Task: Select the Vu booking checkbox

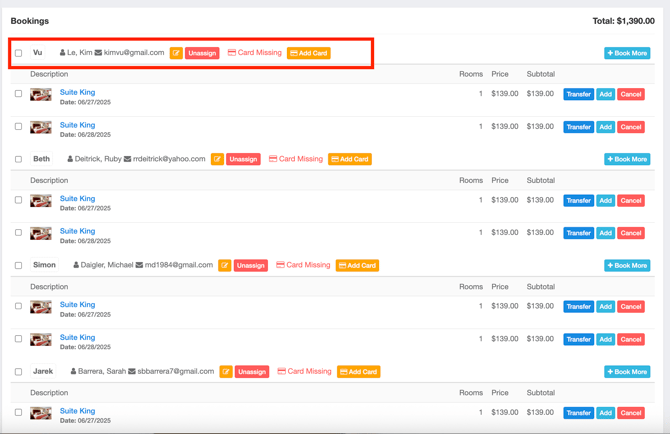Action: point(18,53)
